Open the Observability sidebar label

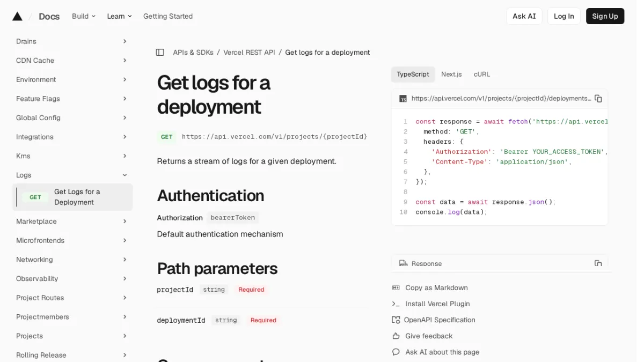37,279
